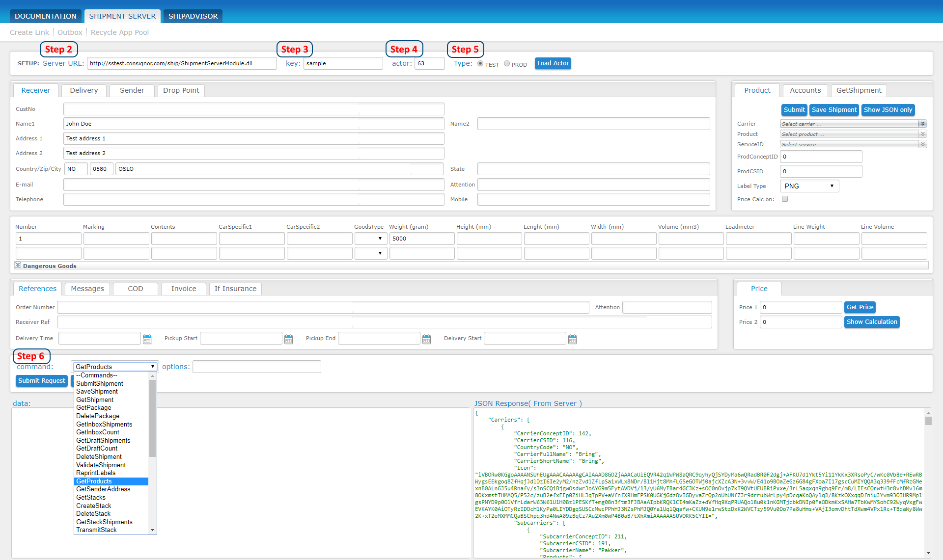Screen dimensions: 943x560
Task: Switch to the If Insurance tab
Action: [236, 289]
